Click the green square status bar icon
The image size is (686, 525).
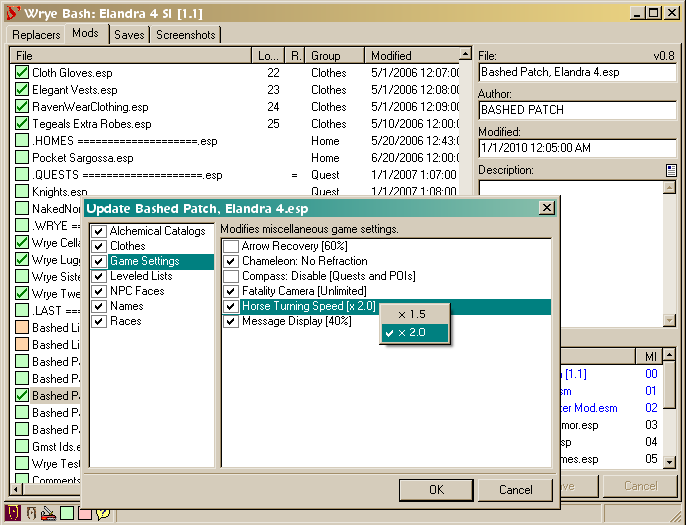[66, 513]
